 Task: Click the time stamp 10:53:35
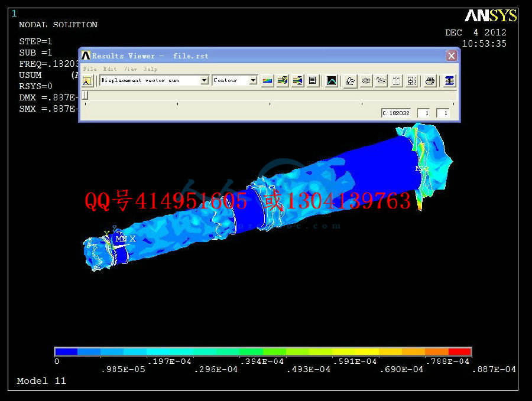pos(484,44)
